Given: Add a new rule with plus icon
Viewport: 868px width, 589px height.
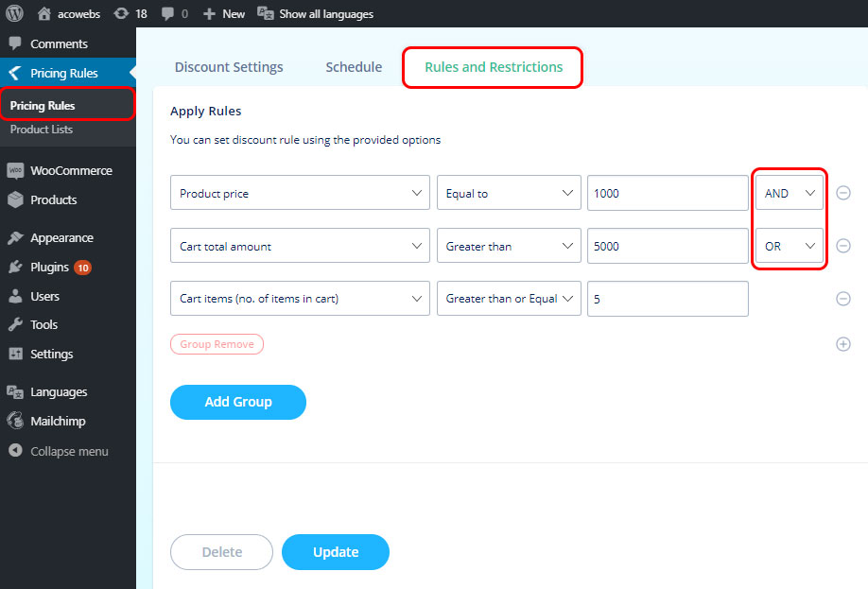Looking at the screenshot, I should 843,344.
